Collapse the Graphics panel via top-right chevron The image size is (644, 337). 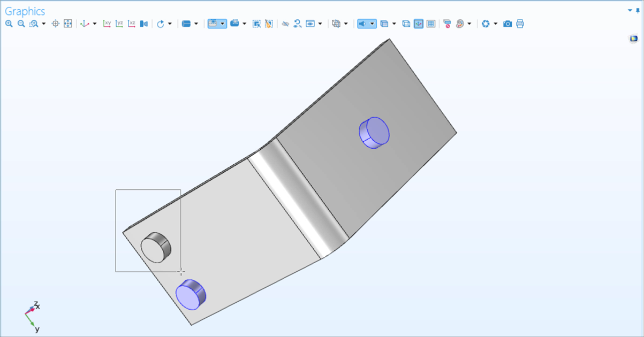click(x=629, y=10)
